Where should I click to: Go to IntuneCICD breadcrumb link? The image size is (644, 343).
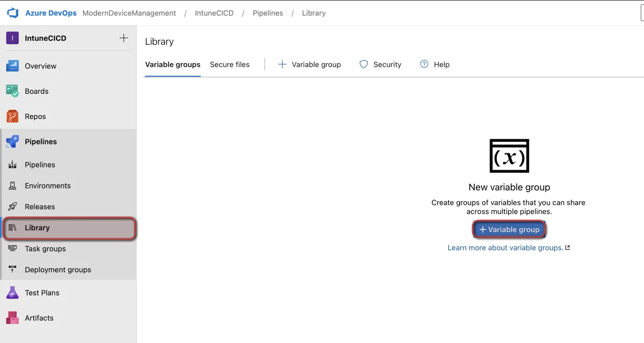[x=214, y=13]
